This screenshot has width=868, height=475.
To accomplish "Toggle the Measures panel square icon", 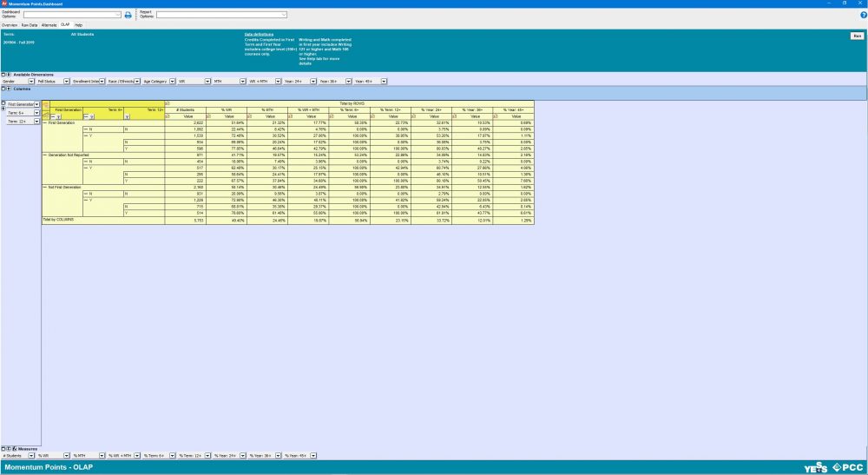I will pyautogui.click(x=3, y=448).
